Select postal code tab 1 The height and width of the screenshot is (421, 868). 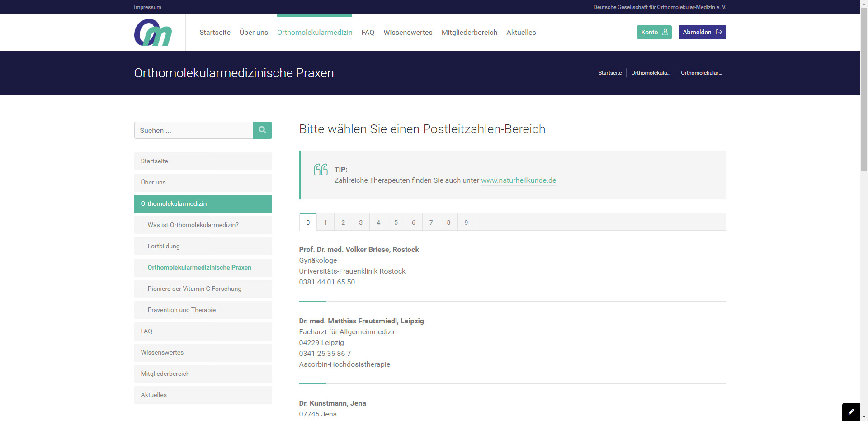click(x=325, y=222)
